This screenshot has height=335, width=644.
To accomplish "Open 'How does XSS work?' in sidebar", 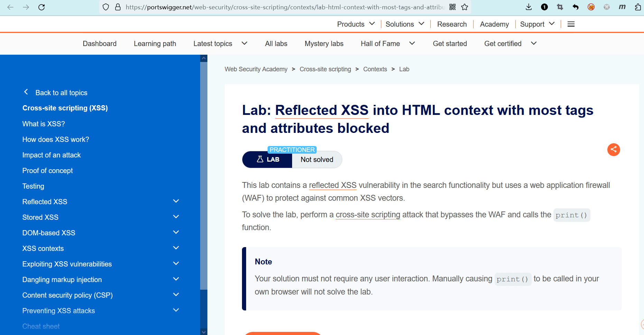I will 56,139.
